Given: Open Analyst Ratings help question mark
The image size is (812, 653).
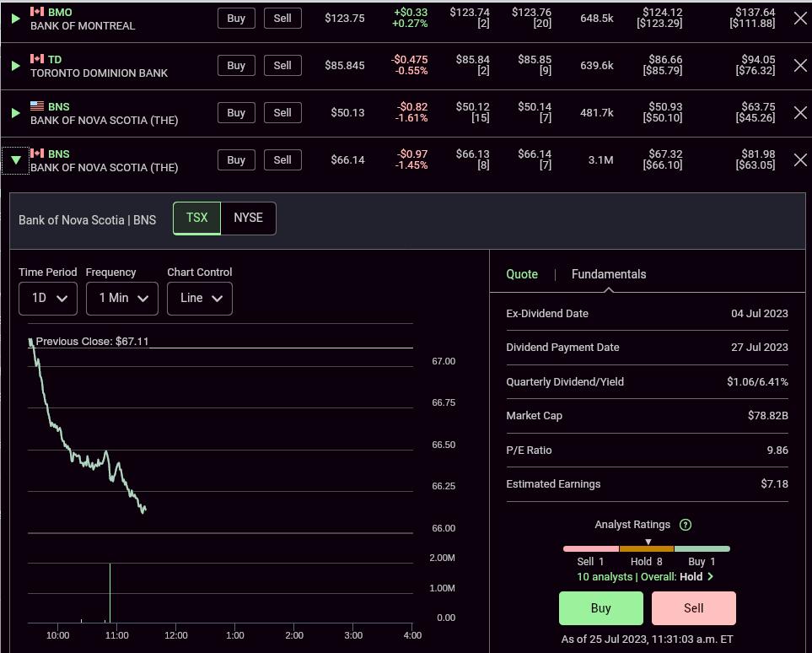Looking at the screenshot, I should 686,525.
